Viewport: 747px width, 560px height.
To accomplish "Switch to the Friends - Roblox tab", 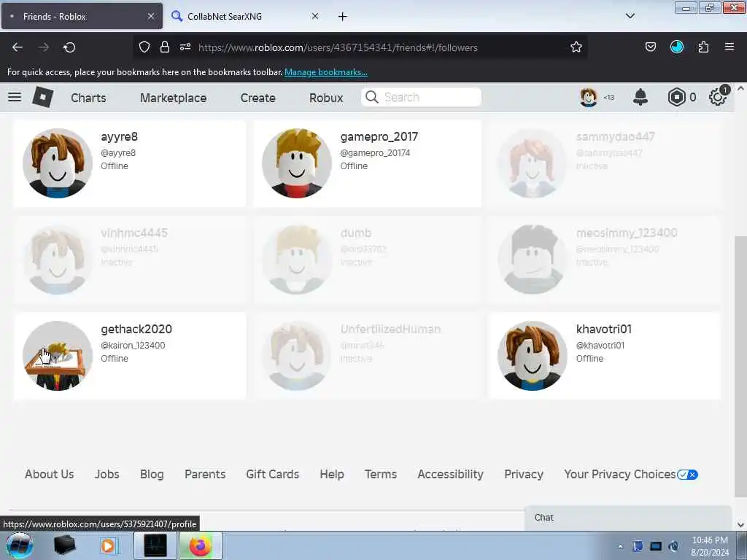I will (82, 16).
